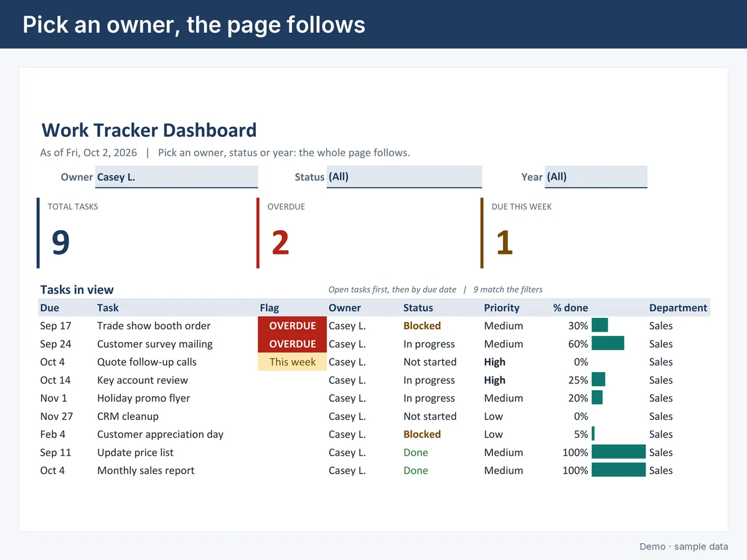Viewport: 747px width, 560px height.
Task: Click the Department column header
Action: (678, 307)
